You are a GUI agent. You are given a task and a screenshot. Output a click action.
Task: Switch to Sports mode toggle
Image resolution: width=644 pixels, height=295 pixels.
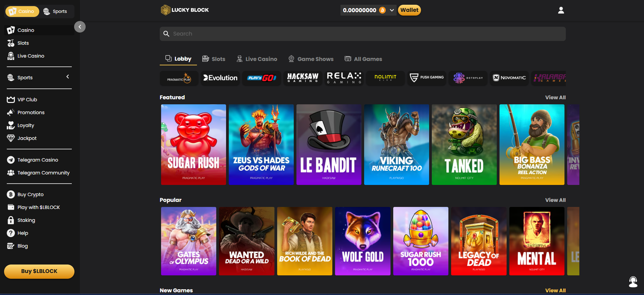pyautogui.click(x=55, y=11)
